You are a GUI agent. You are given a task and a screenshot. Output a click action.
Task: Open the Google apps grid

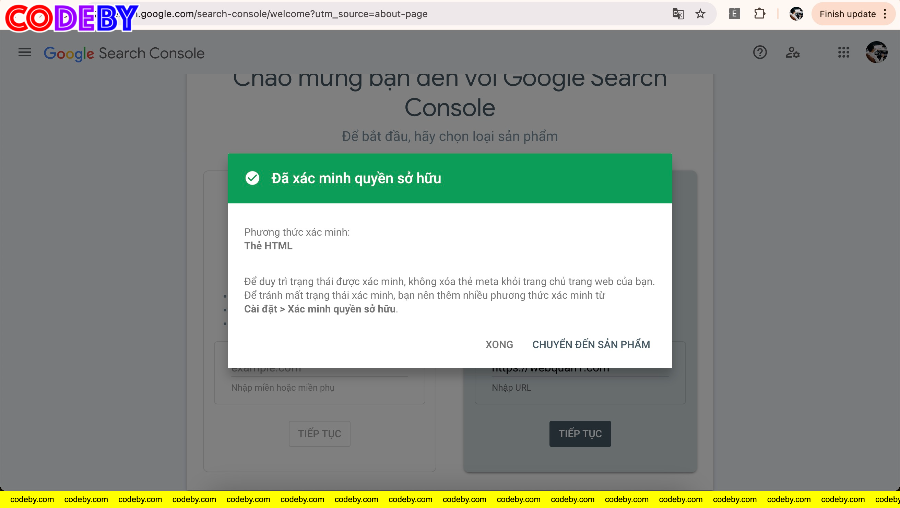tap(843, 53)
